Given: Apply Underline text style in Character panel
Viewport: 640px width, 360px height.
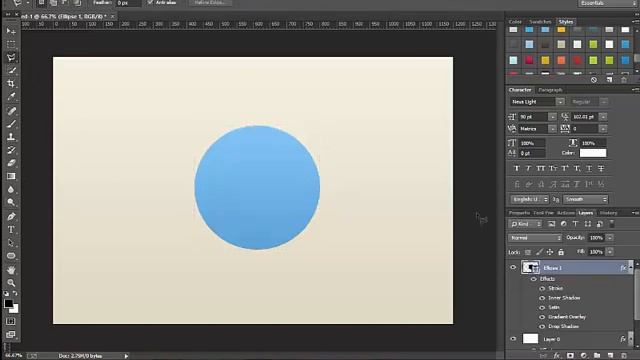Looking at the screenshot, I should [x=589, y=168].
